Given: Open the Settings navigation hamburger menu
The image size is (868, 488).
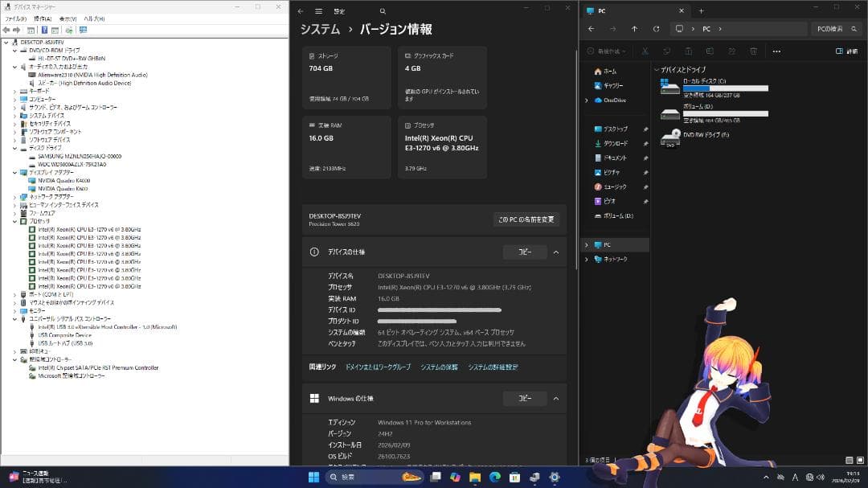Looking at the screenshot, I should tap(319, 11).
